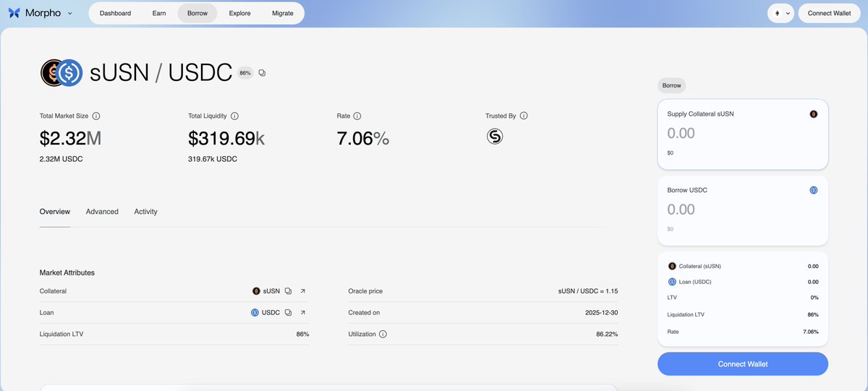Click the Morpho butterfly logo
Viewport: 868px width, 391px height.
click(x=14, y=13)
